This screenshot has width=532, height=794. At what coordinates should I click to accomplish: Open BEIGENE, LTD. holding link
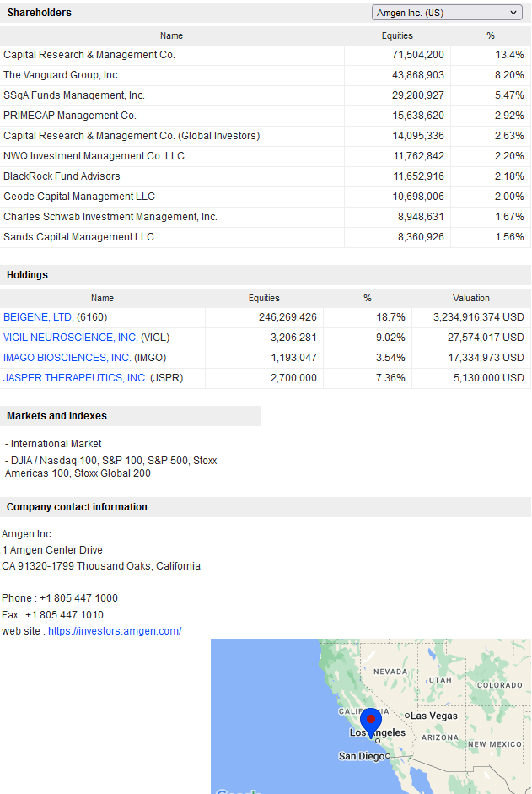point(39,317)
